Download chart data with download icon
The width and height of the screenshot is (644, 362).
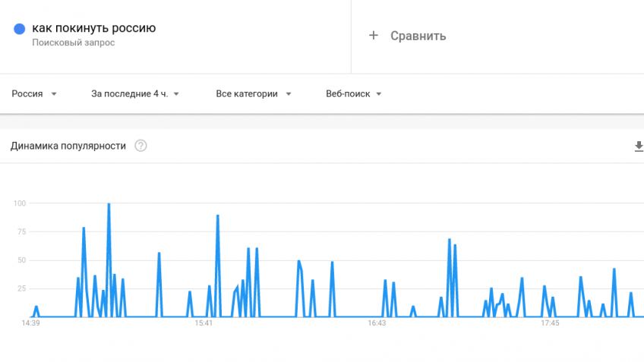[639, 146]
